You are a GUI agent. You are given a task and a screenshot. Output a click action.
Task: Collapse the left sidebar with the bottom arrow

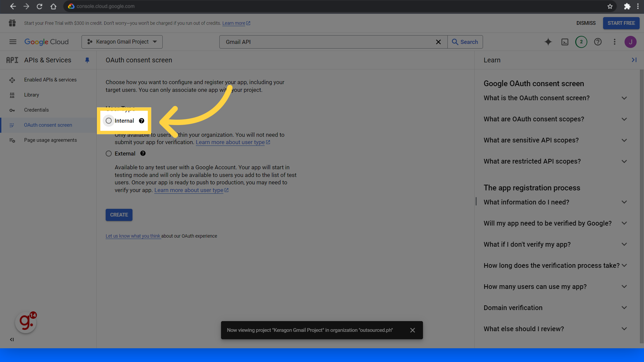(12, 340)
